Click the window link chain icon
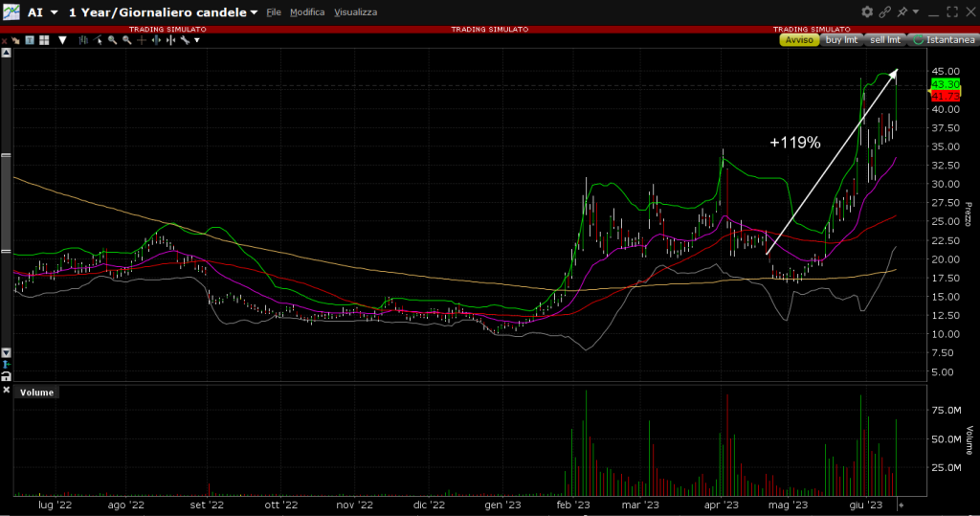The height and width of the screenshot is (516, 980). click(x=885, y=11)
